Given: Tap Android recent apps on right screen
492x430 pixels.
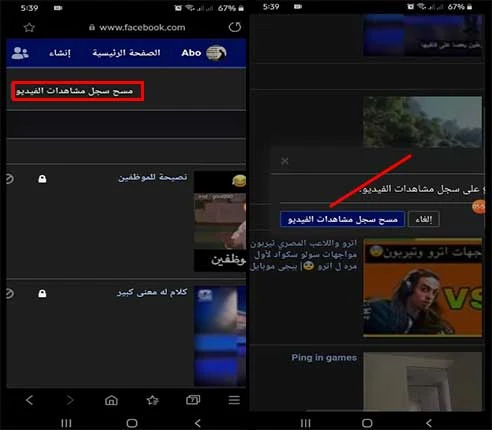Looking at the screenshot, I should 305,423.
